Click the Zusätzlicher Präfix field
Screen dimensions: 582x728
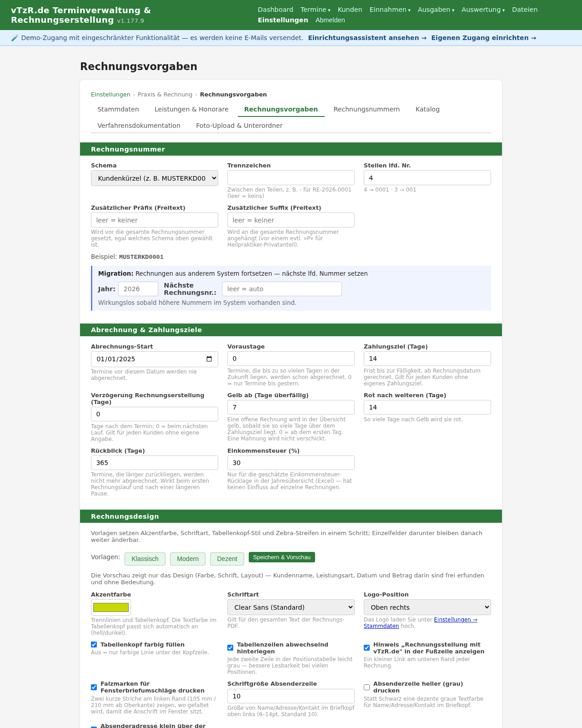(x=155, y=220)
